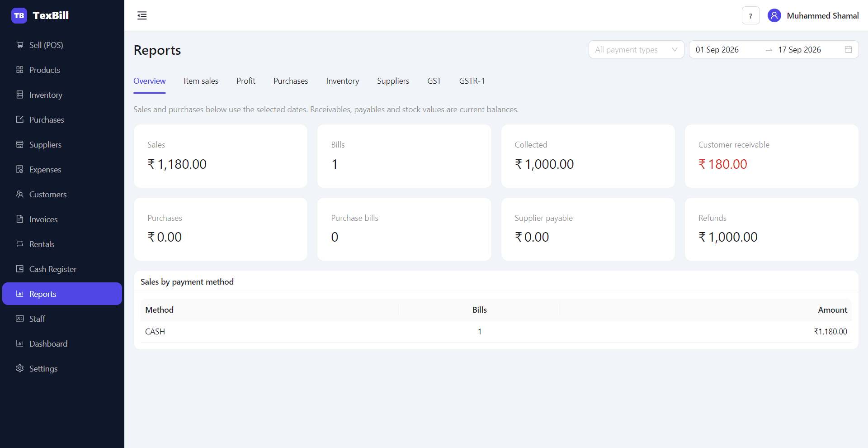Image resolution: width=868 pixels, height=448 pixels.
Task: Click the Products grid icon in sidebar
Action: (20, 70)
